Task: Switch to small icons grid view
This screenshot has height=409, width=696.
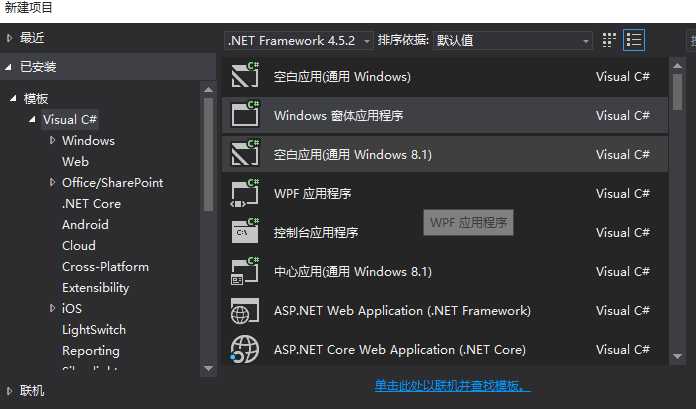Action: pos(609,40)
